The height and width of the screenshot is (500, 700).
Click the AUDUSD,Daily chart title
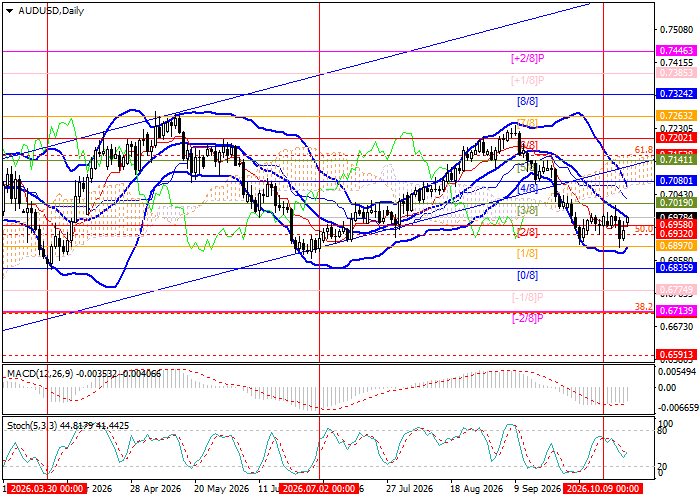(51, 11)
